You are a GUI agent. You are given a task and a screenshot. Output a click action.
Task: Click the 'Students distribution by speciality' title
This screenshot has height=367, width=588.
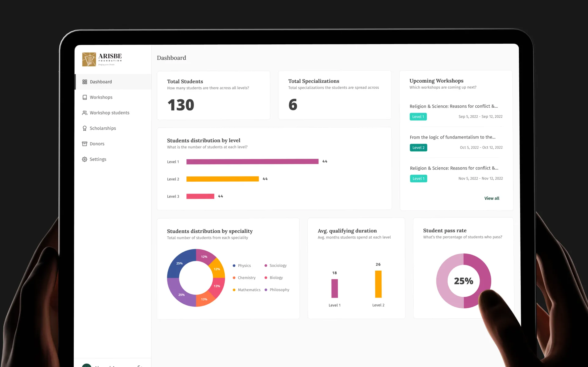click(210, 231)
